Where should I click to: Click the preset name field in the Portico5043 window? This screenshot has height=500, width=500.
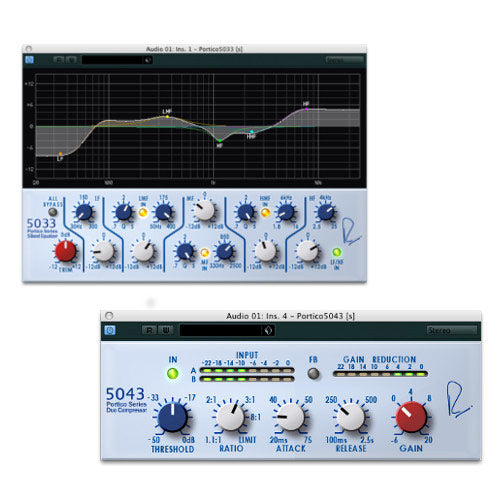coord(221,330)
